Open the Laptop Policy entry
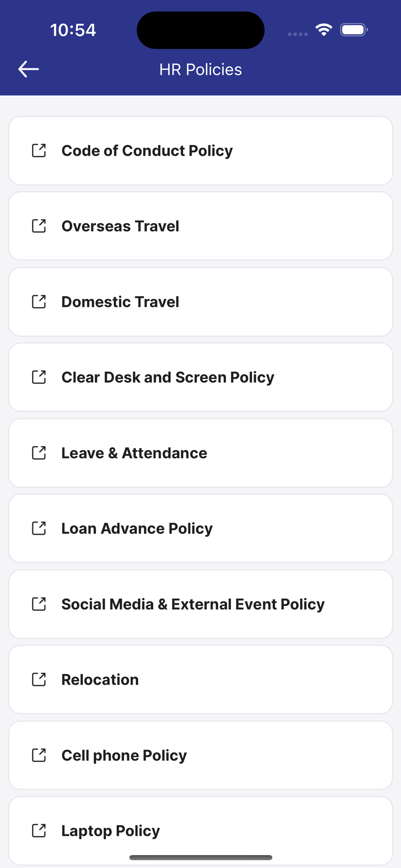401x868 pixels. click(200, 831)
